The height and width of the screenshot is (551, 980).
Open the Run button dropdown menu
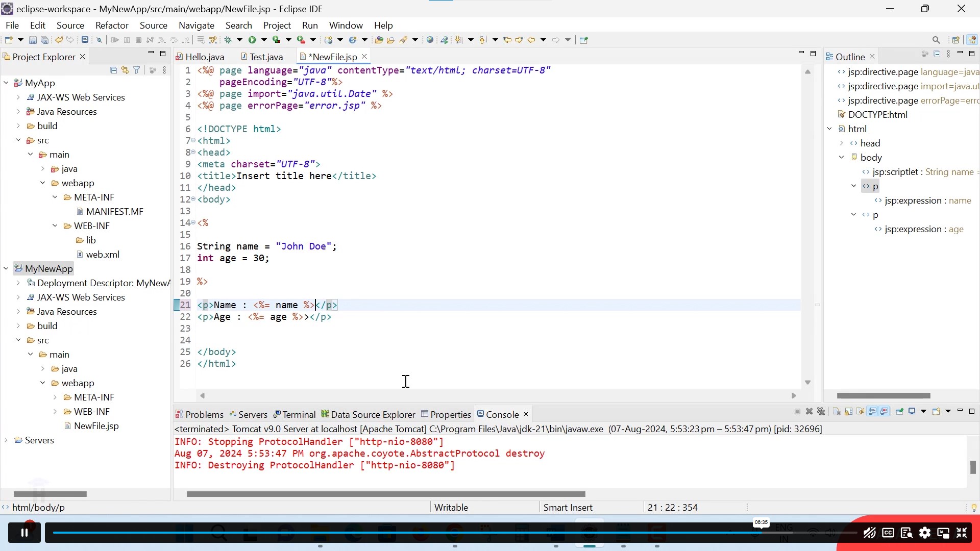(264, 40)
